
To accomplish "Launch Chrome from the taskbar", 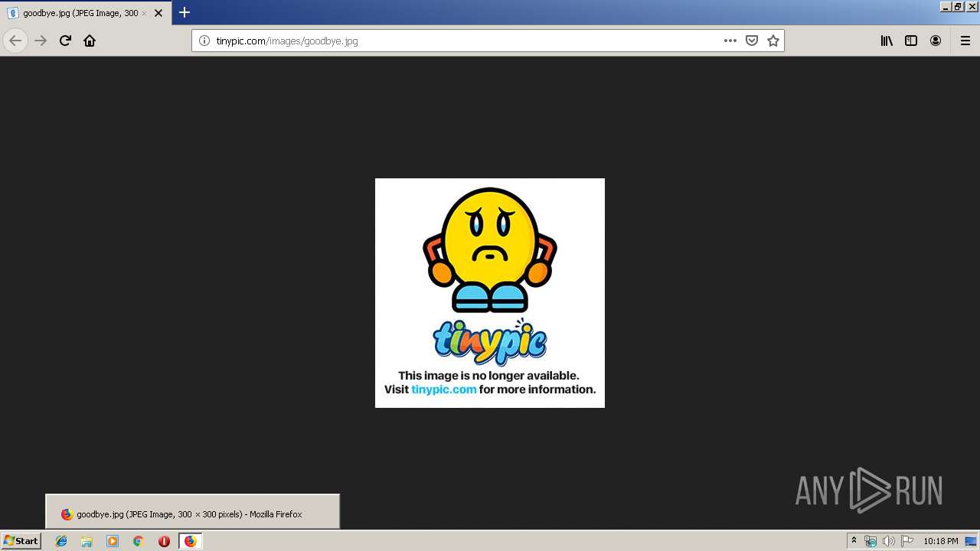I will (138, 541).
